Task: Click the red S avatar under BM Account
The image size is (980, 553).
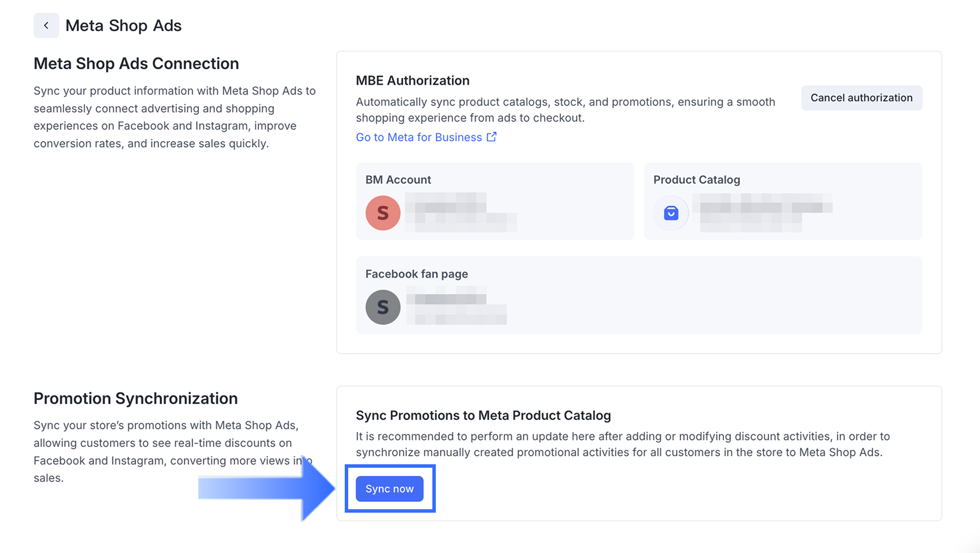Action: pos(383,213)
